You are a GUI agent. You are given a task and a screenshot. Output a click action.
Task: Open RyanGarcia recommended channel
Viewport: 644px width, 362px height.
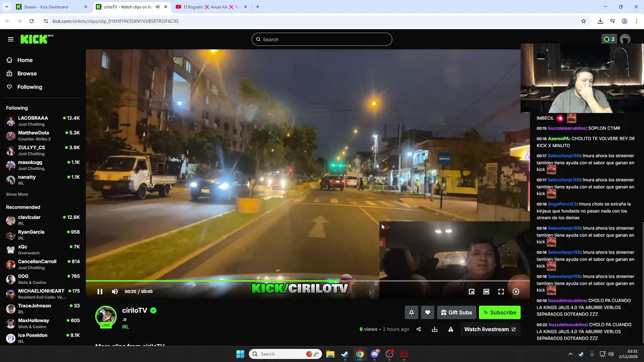click(x=43, y=235)
